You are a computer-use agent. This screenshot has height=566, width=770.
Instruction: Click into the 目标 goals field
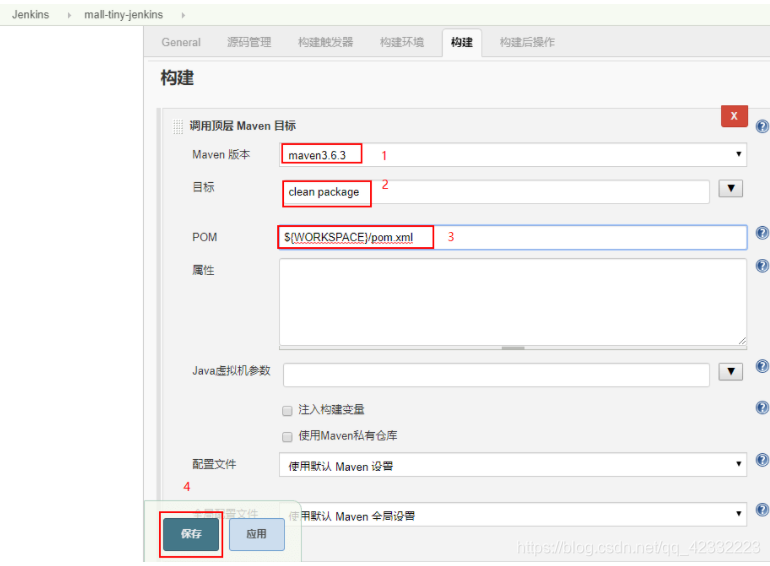point(496,192)
